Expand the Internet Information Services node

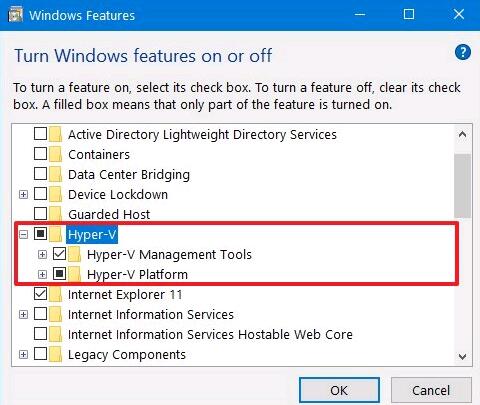[x=23, y=314]
